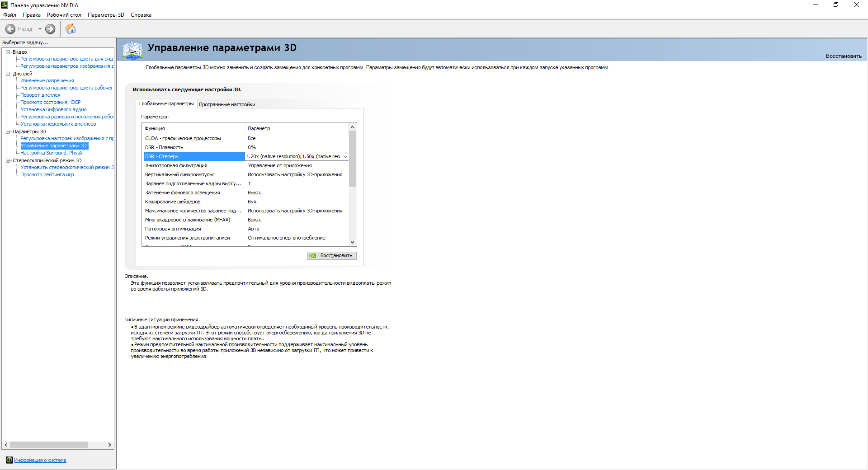Open Регулировка размера и положения рабочего стола
This screenshot has width=868, height=470.
[x=67, y=117]
